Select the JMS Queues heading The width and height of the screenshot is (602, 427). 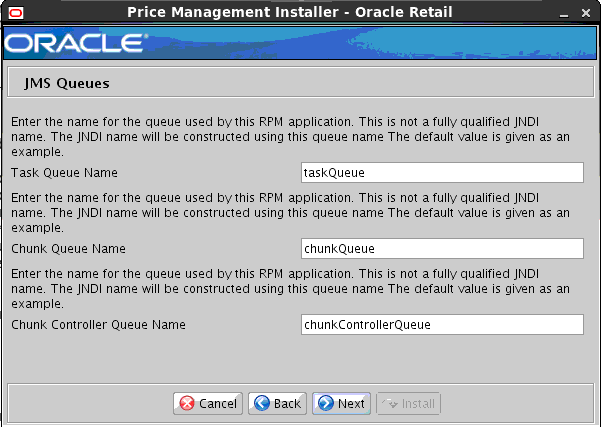(67, 83)
